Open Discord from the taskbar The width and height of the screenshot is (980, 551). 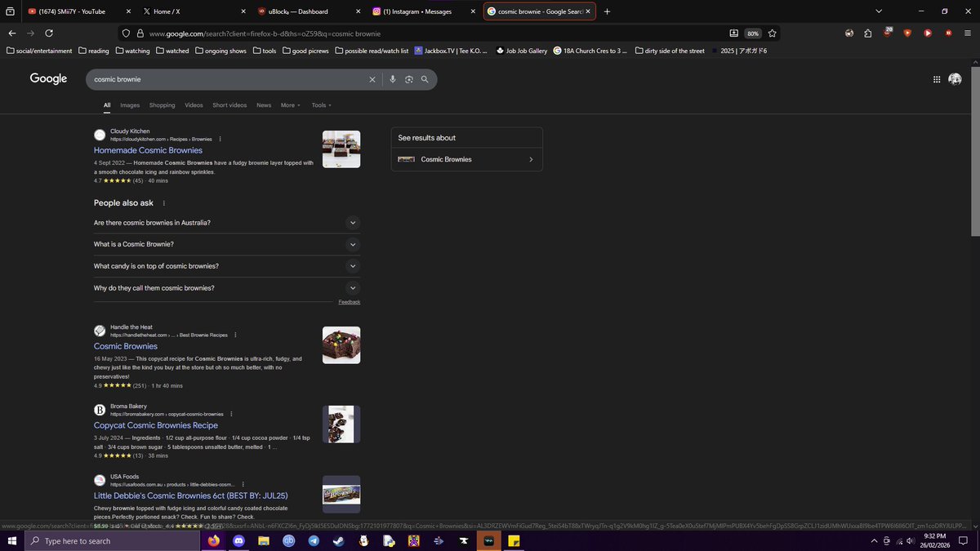(x=238, y=541)
